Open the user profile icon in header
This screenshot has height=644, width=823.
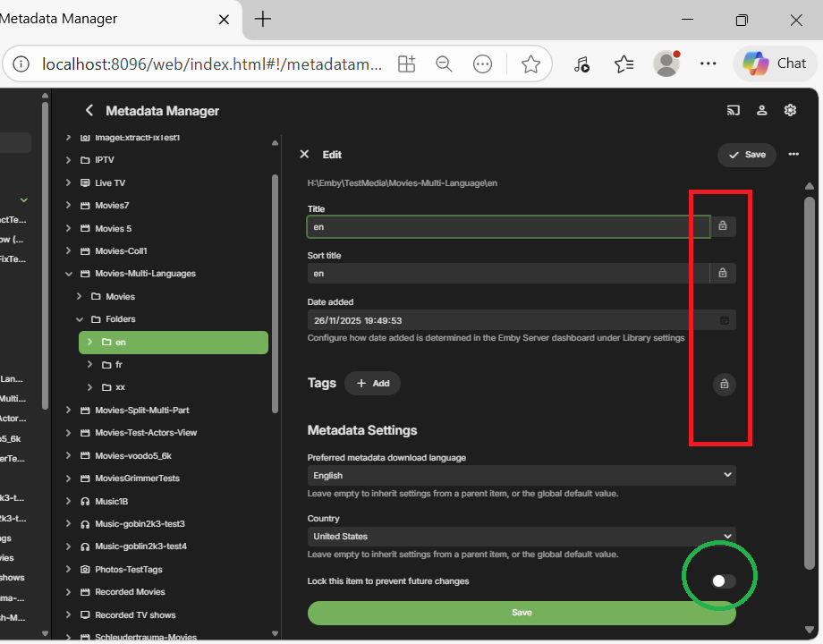[x=762, y=110]
